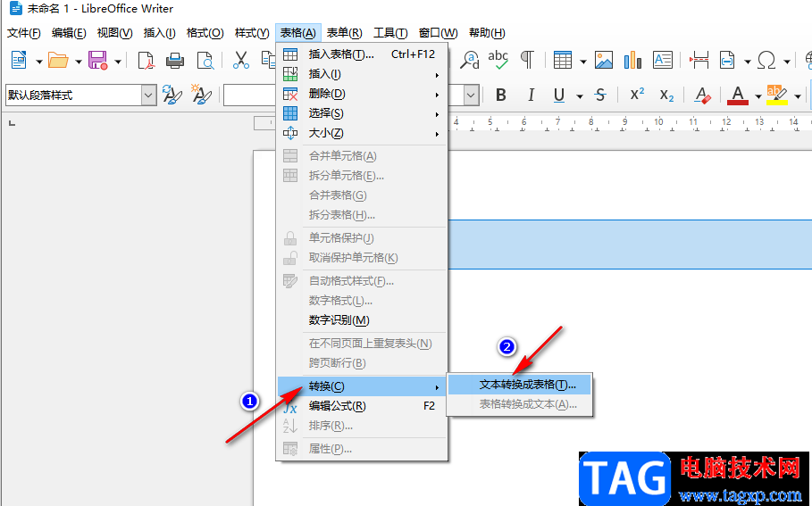Expand the highlighting color palette arrow
The height and width of the screenshot is (506, 812).
(x=798, y=96)
